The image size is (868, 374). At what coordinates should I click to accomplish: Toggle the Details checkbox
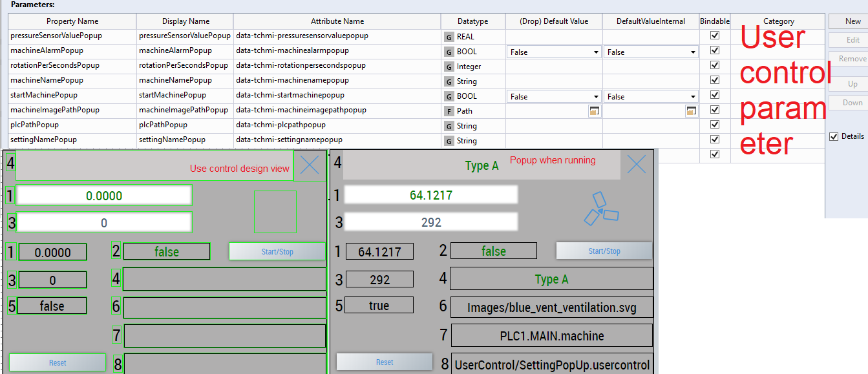[833, 136]
